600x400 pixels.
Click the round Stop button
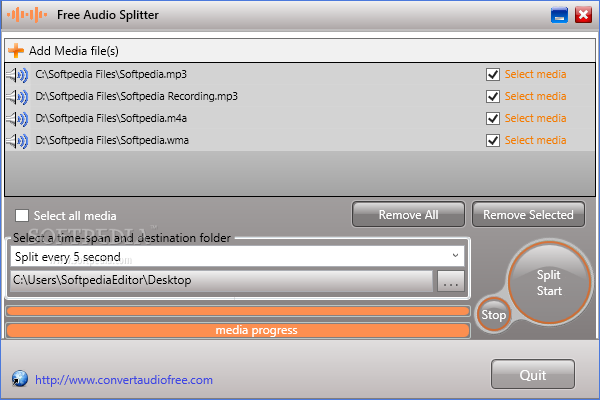[494, 315]
